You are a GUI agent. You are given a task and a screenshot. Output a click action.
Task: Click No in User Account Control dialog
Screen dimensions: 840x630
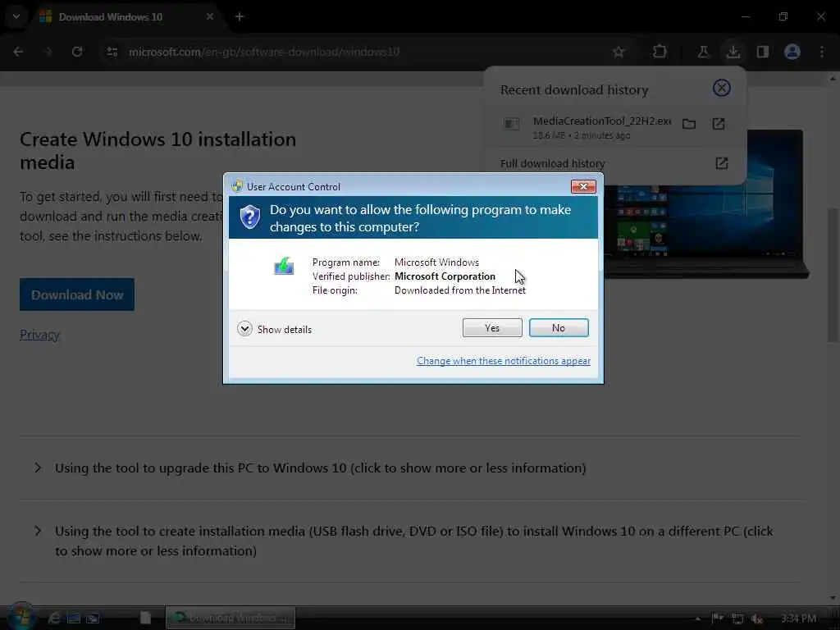558,328
